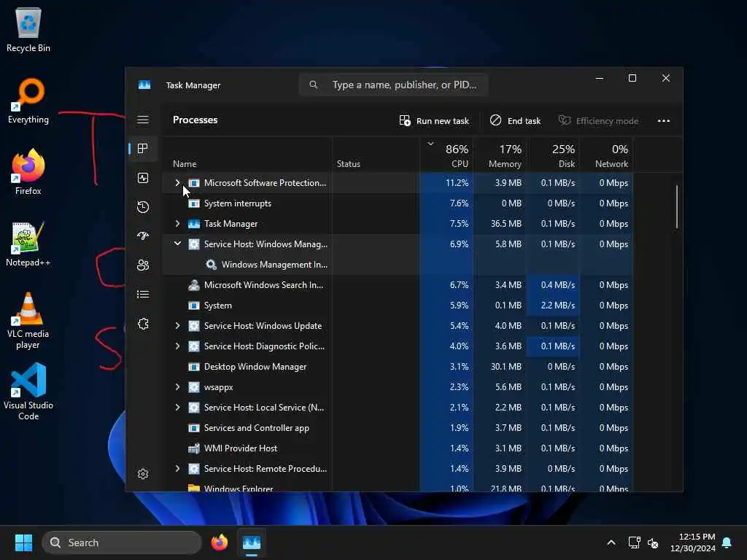Open the Task Manager hamburger navigation menu
Image resolution: width=747 pixels, height=560 pixels.
coord(143,120)
